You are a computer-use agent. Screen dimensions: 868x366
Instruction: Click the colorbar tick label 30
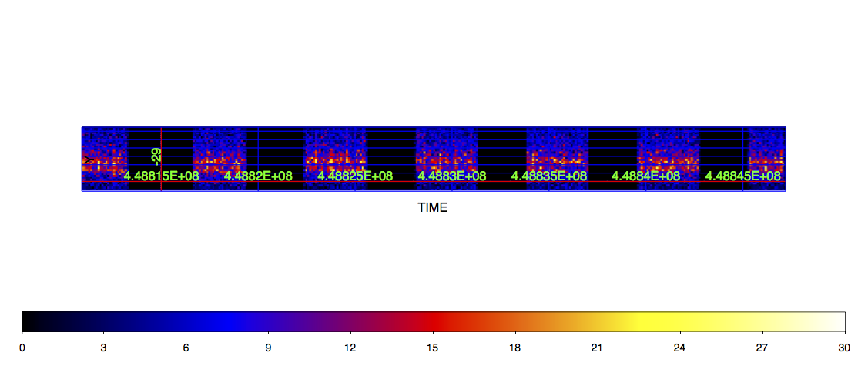(845, 348)
